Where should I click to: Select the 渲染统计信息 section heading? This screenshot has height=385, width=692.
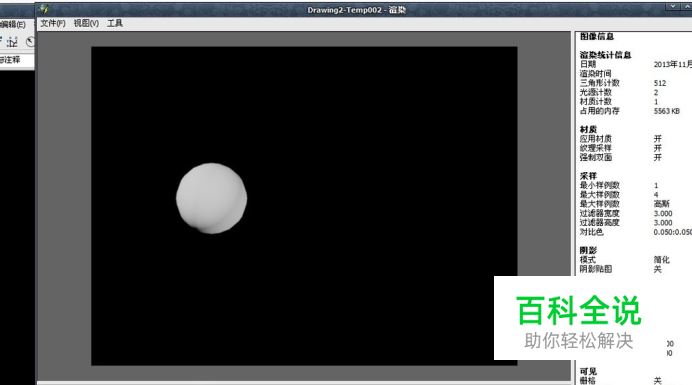tap(606, 55)
